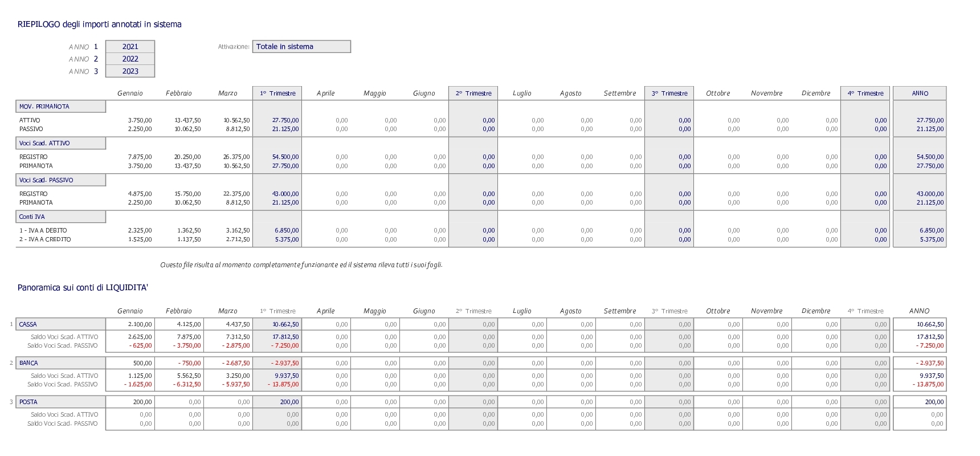Screen dimensions: 980x456
Task: Select BANCA Saldo Voci Scad. ATTIVO Febbraio 5.562,50
Action: click(189, 376)
